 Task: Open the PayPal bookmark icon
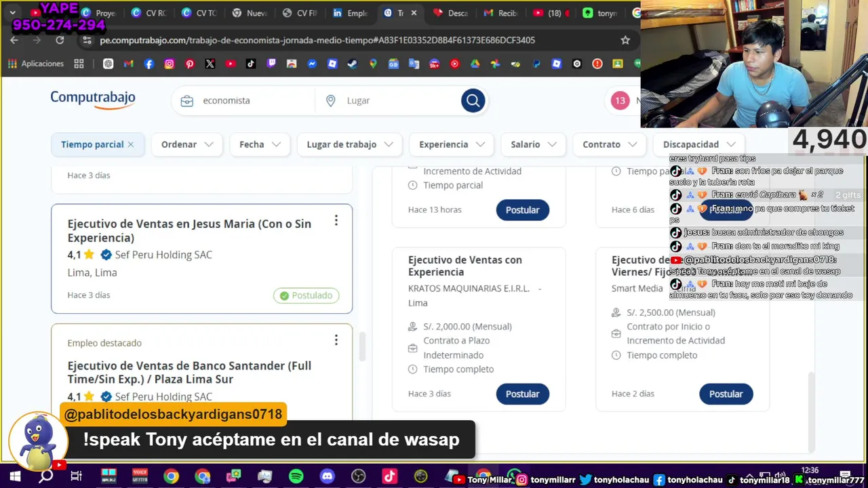pos(536,64)
